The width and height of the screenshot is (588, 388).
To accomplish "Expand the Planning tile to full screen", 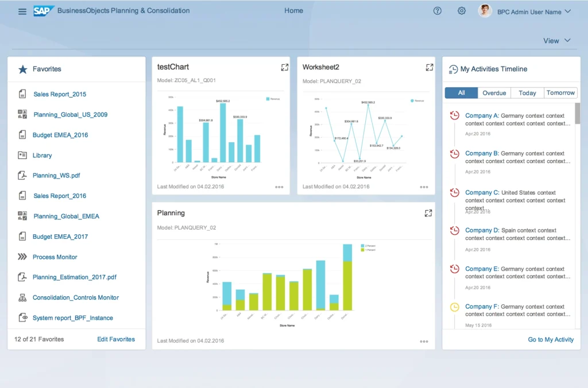I will click(428, 213).
